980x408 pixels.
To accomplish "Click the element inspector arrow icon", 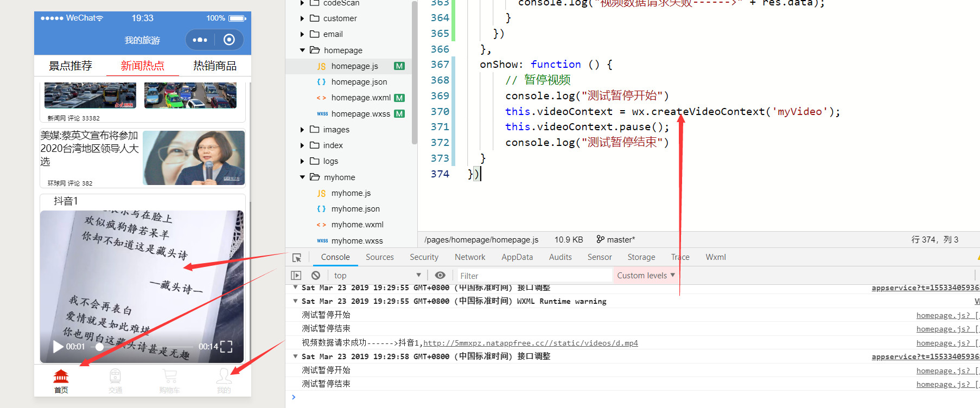I will [x=297, y=258].
